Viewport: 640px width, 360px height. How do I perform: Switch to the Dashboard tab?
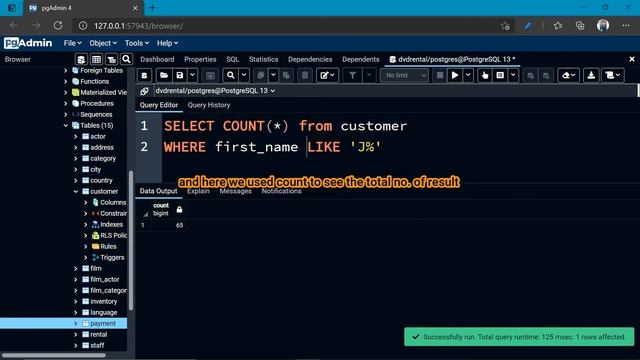click(x=157, y=59)
